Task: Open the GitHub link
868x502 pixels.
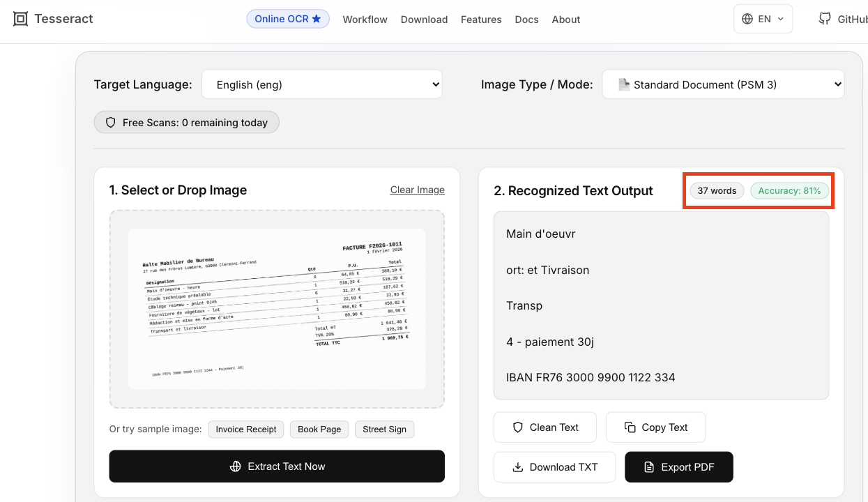Action: 844,19
